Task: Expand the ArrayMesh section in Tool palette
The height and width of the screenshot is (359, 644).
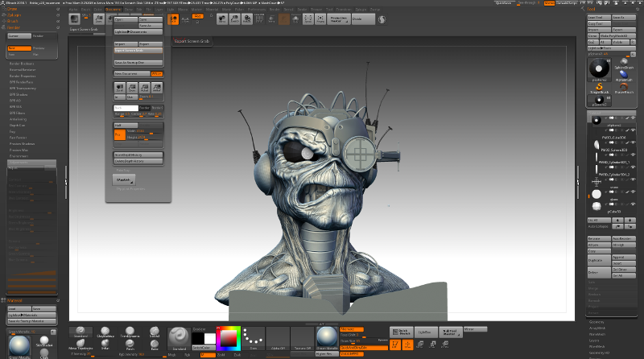Action: click(x=597, y=328)
